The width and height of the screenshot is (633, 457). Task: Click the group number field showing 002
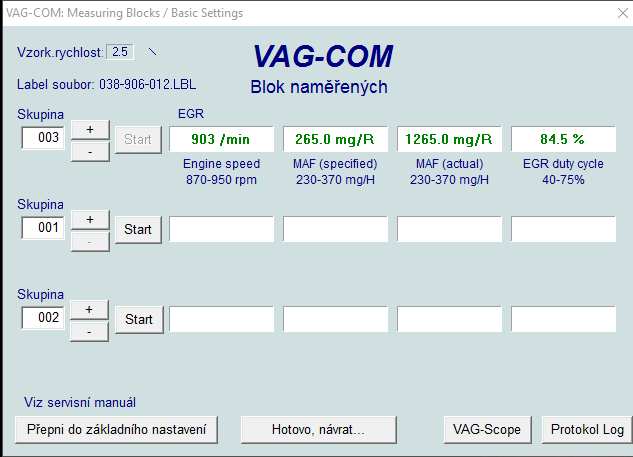tap(43, 318)
